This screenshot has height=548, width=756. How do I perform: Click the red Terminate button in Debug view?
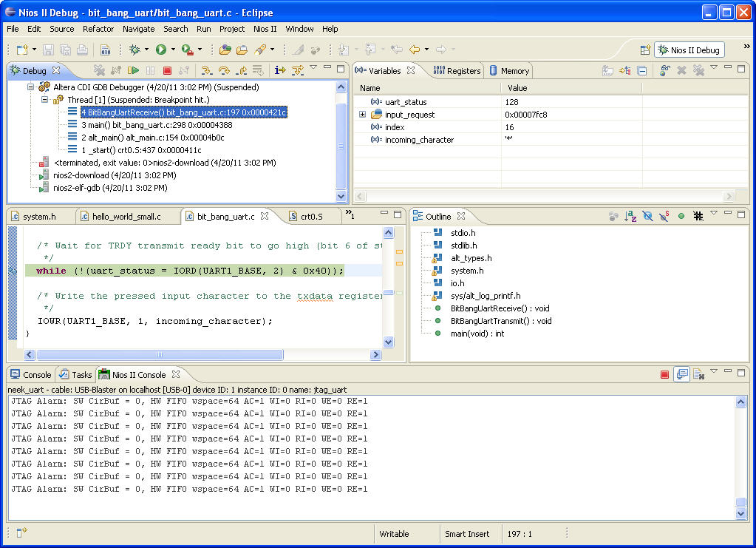click(x=167, y=71)
